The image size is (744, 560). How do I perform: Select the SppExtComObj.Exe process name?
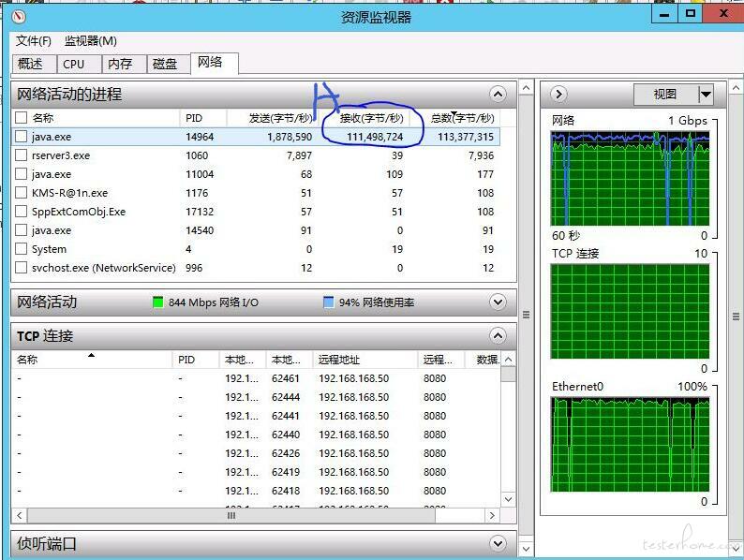tap(79, 212)
